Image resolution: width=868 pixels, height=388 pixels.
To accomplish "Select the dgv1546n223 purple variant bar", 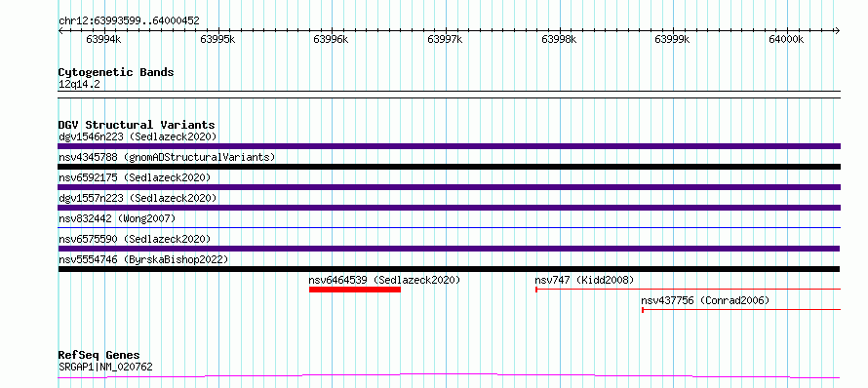I will coord(449,146).
